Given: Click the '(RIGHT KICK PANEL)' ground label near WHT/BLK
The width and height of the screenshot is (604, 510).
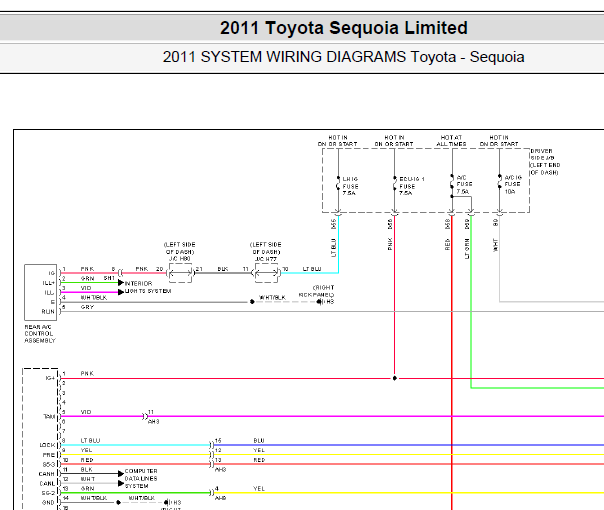Looking at the screenshot, I should 317,291.
